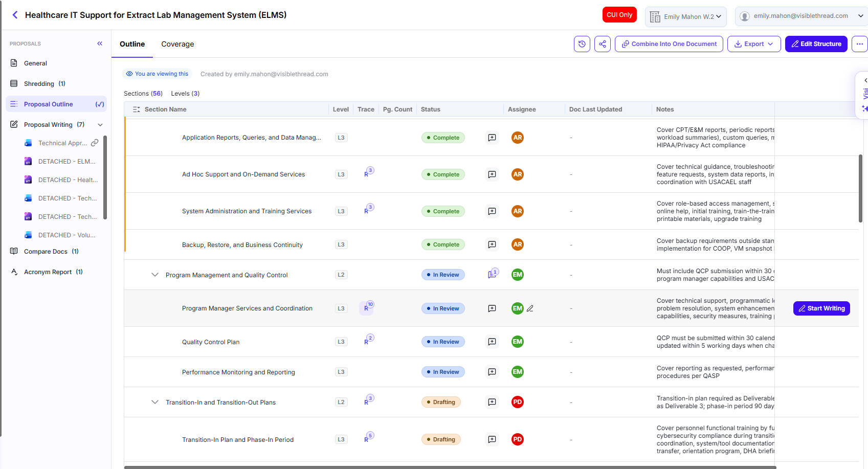Click the In Review status on Performance Monitoring
The height and width of the screenshot is (469, 868).
(x=443, y=372)
